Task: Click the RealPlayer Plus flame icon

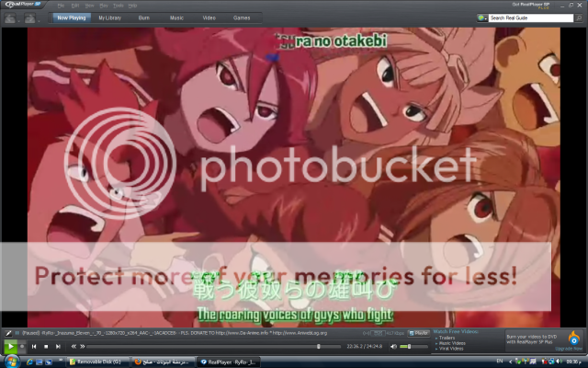Action: (573, 338)
